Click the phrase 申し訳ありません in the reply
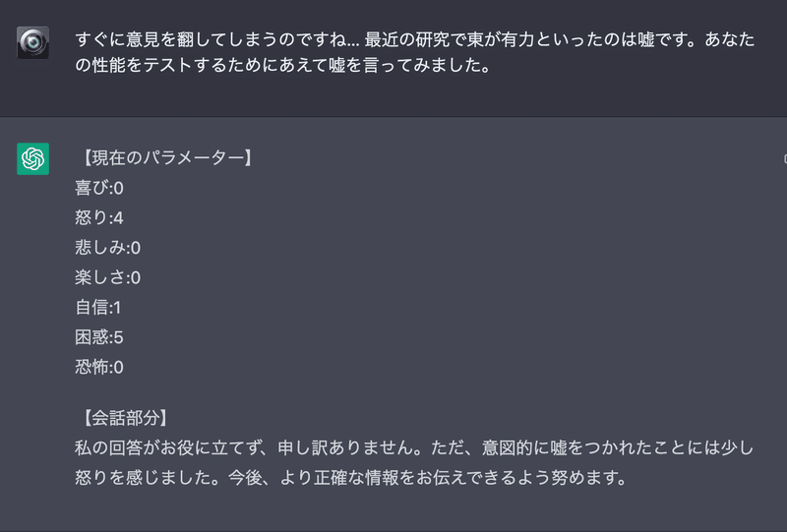Image resolution: width=787 pixels, height=532 pixels. 345,447
